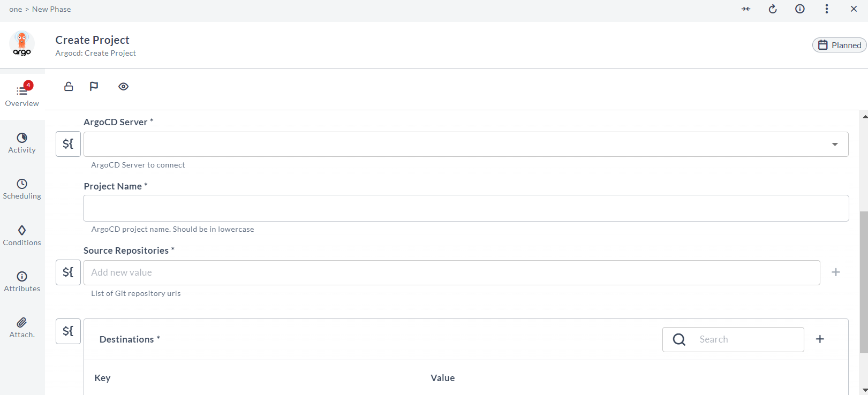Screen dimensions: 868x395
Task: Click the Destinations Search field
Action: pyautogui.click(x=747, y=339)
